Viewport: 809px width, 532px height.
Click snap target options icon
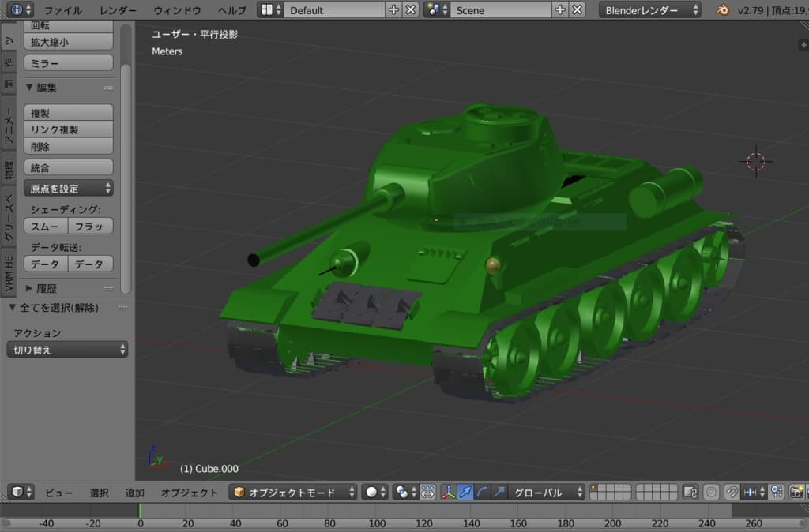777,493
